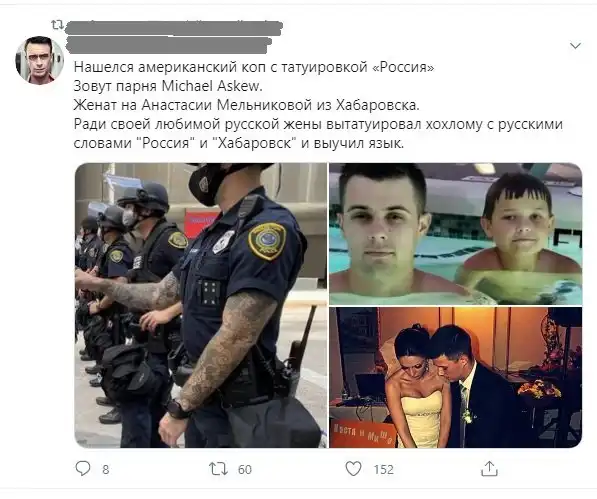
Task: Click the 8 replies count
Action: pyautogui.click(x=106, y=469)
